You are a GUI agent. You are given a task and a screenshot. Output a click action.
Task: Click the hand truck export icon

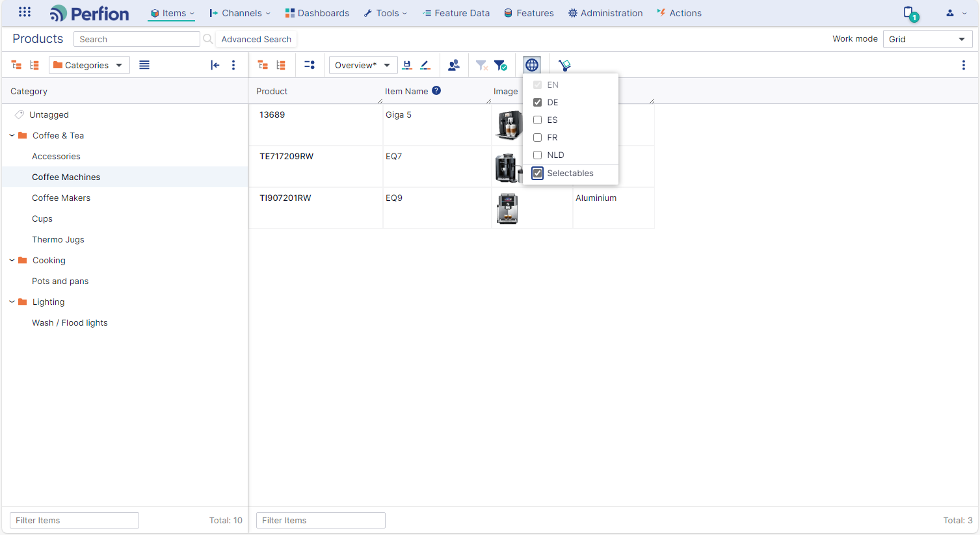564,65
